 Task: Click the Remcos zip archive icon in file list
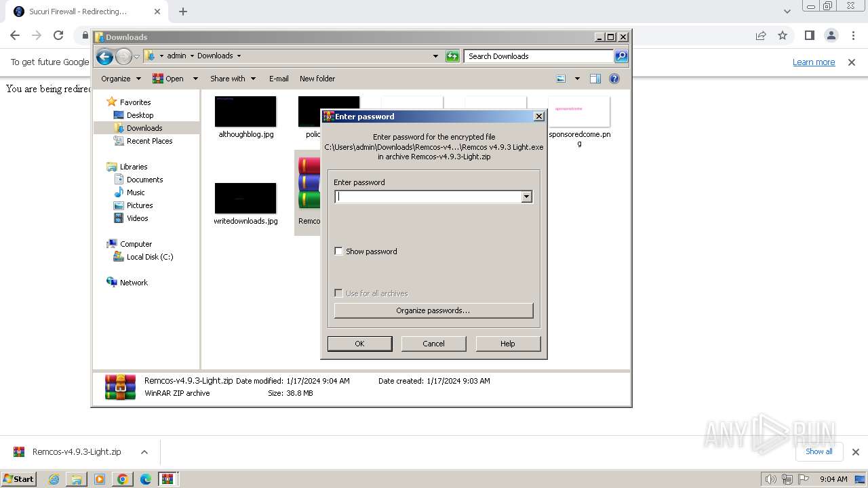(309, 183)
